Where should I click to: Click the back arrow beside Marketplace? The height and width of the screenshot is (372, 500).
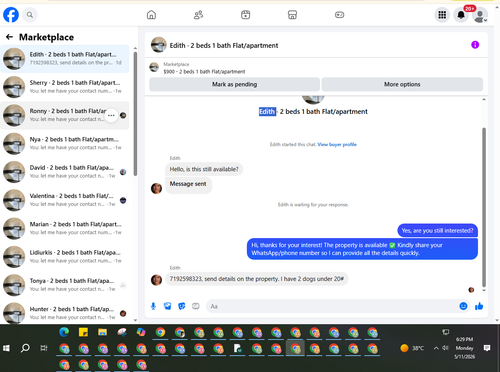click(9, 37)
